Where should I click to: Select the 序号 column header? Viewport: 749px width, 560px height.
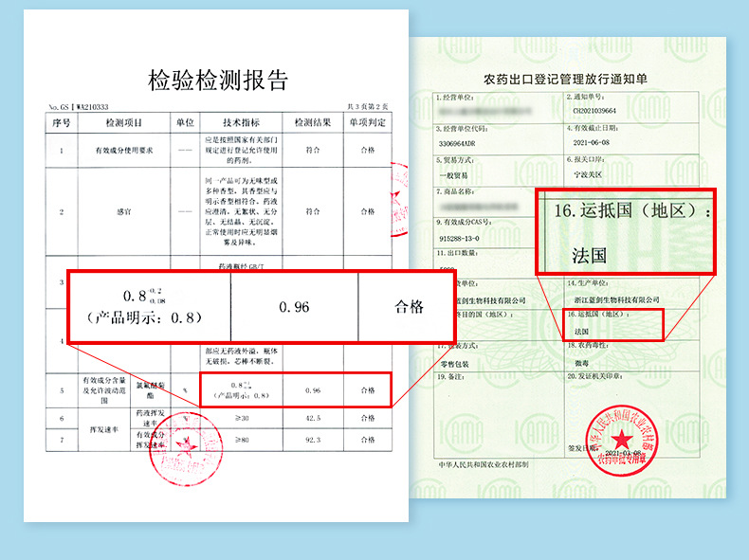pos(61,122)
